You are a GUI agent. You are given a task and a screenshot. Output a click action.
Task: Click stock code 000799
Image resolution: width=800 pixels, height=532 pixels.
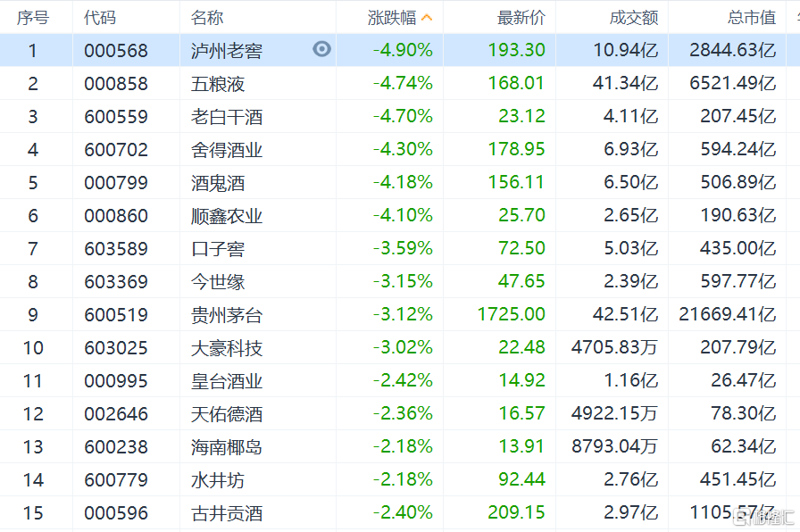tap(116, 183)
